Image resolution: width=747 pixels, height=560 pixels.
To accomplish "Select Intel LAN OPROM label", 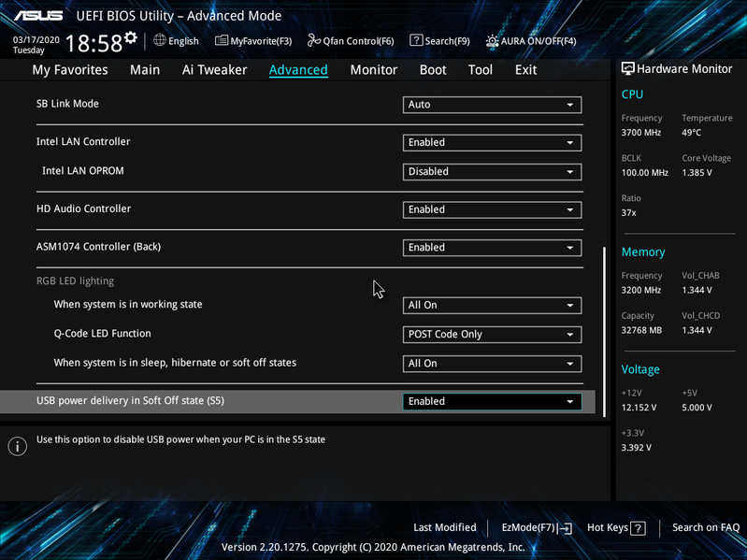I will click(83, 170).
